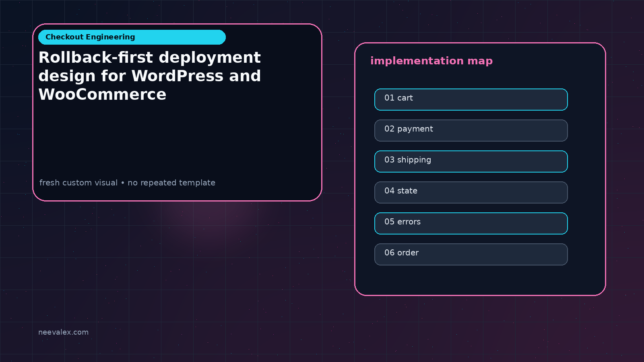Viewport: 644px width, 362px height.
Task: Select the '02 payment' map item
Action: (x=471, y=130)
